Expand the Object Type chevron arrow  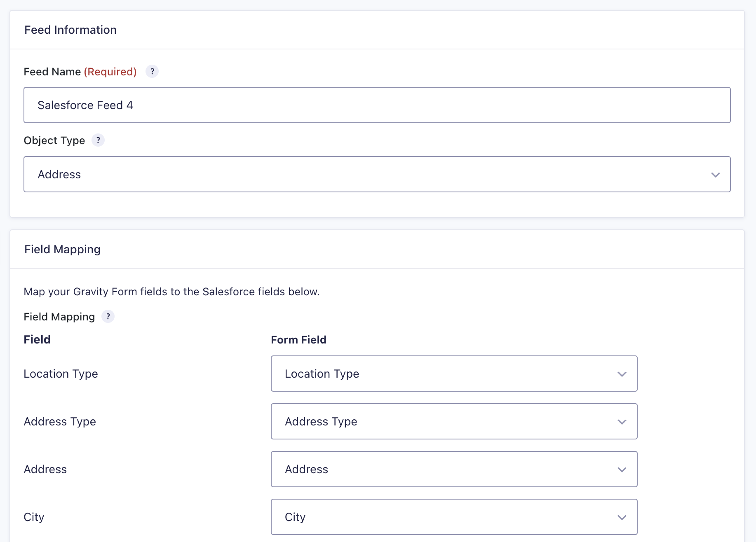click(x=716, y=175)
